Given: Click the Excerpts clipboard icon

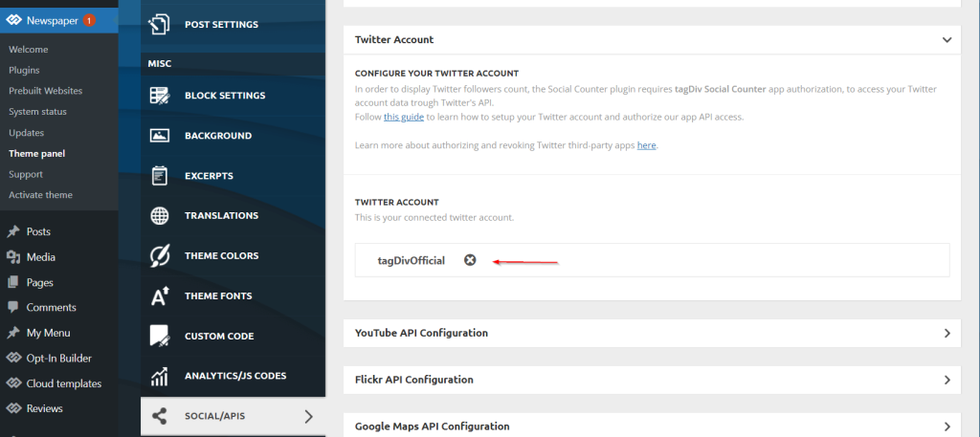Looking at the screenshot, I should tap(160, 175).
